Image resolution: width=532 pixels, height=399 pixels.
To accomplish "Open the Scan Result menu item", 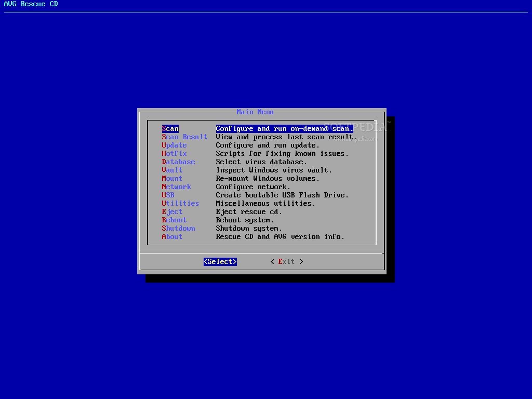I will click(184, 137).
